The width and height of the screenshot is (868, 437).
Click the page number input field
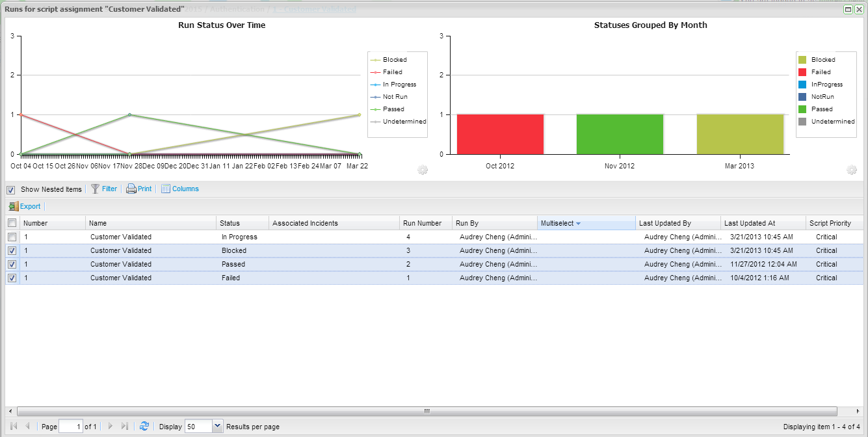pyautogui.click(x=70, y=427)
